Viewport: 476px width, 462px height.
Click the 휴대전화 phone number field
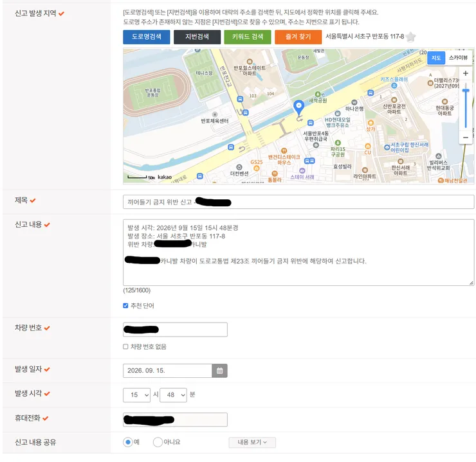[x=175, y=420]
